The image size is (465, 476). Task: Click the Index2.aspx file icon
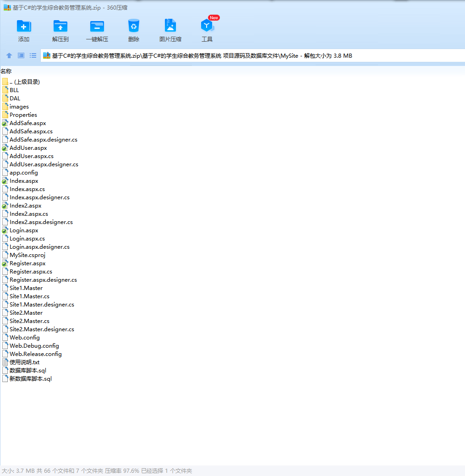[x=5, y=206]
